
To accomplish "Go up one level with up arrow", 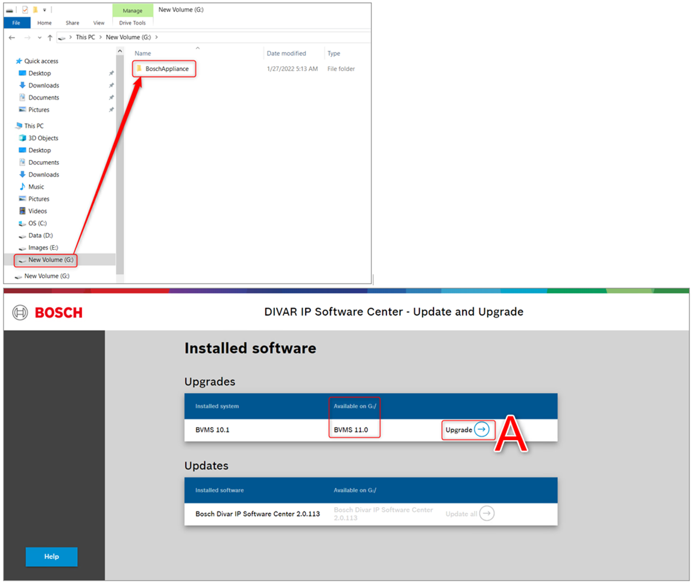I will pos(50,37).
